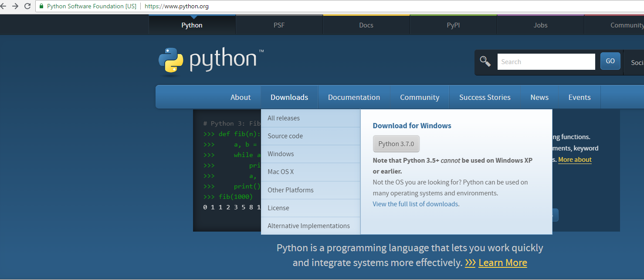Select the Jobs top tab
The height and width of the screenshot is (280, 644).
(x=540, y=25)
